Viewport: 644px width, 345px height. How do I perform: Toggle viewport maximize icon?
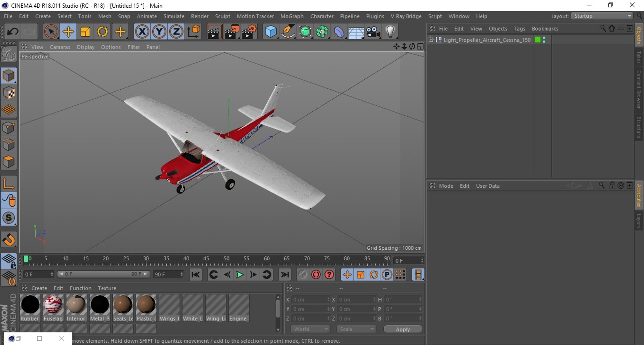click(420, 47)
